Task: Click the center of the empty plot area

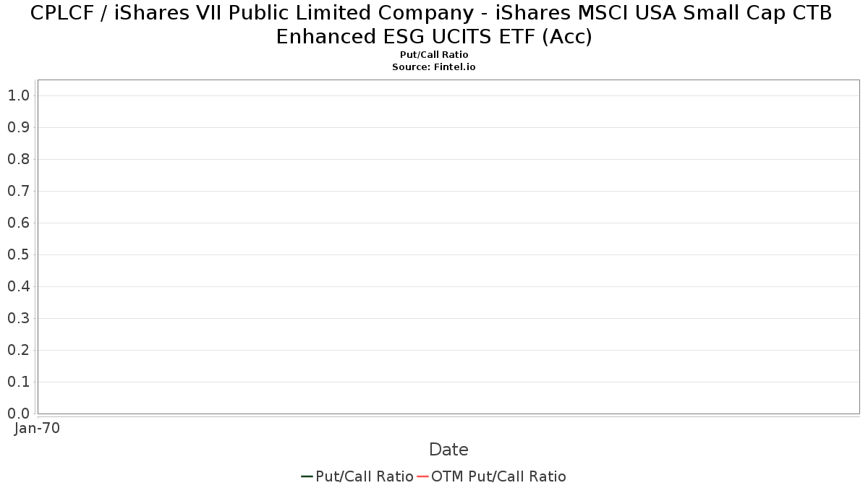Action: click(x=448, y=247)
